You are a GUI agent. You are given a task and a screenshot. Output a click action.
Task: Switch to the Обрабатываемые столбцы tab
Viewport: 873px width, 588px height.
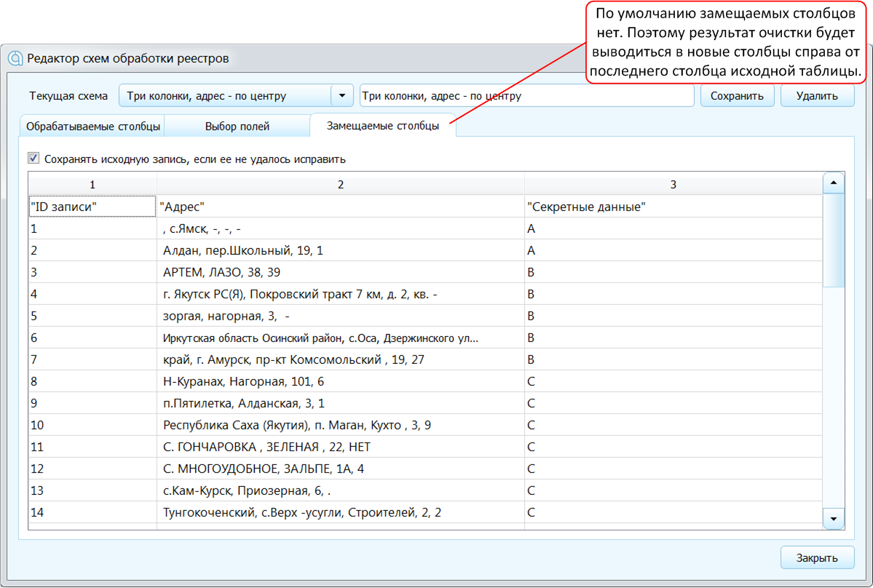tap(92, 127)
